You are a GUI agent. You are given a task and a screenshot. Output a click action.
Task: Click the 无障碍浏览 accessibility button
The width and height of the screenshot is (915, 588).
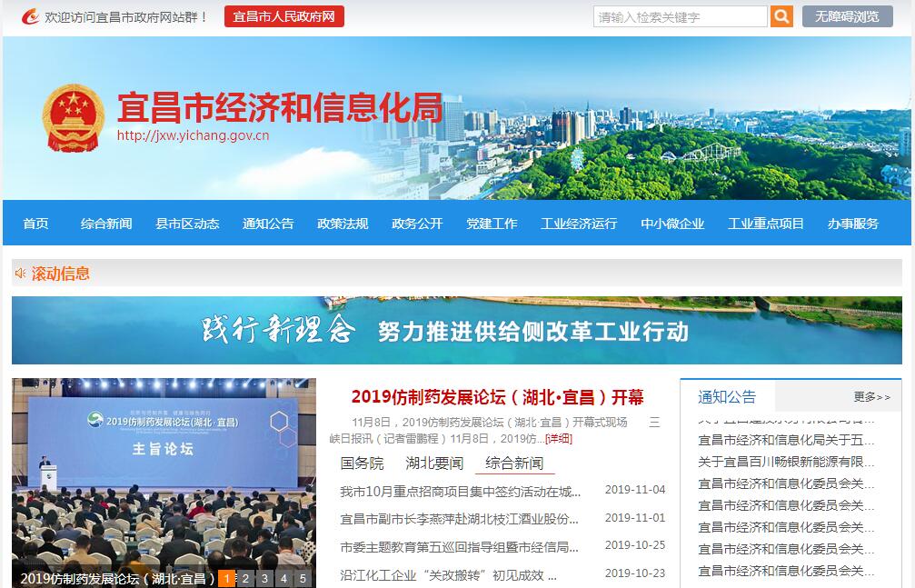(848, 16)
